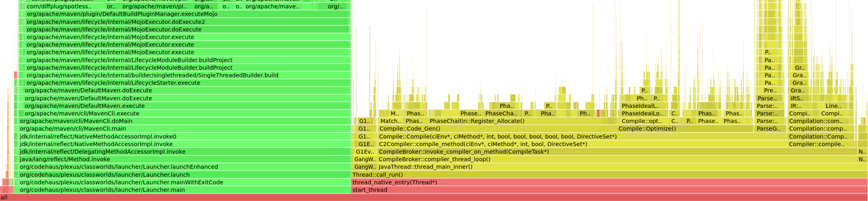Select the Compile::Code_Gen() frame
The width and height of the screenshot is (868, 201).
(x=497, y=128)
